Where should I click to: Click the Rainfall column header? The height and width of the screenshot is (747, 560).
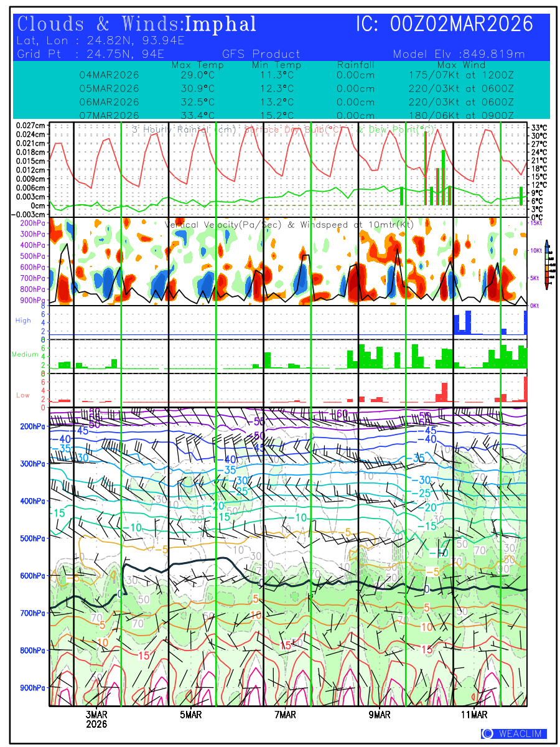tap(355, 65)
